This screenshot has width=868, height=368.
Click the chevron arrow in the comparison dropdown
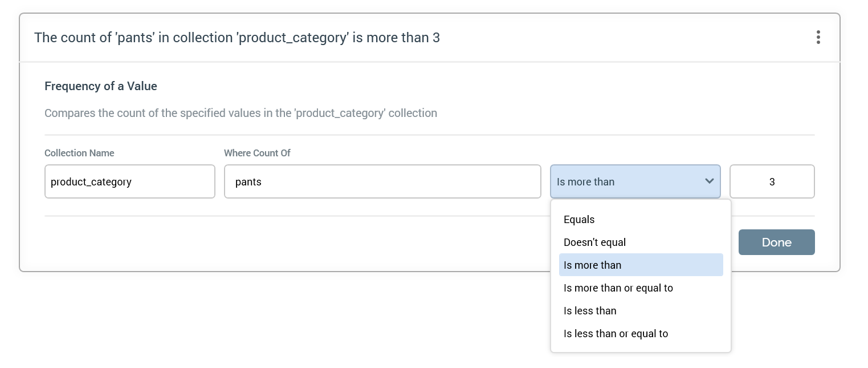coord(709,181)
